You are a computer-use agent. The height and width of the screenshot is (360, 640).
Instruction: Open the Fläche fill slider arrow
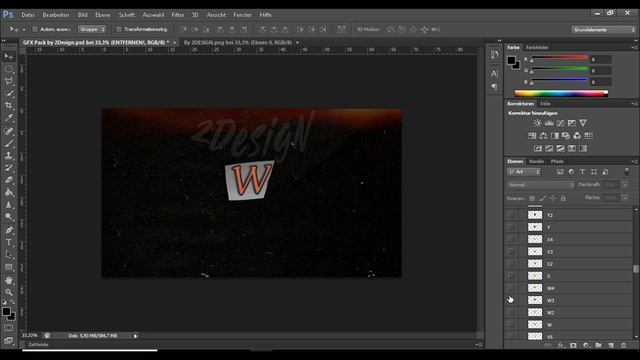pyautogui.click(x=625, y=198)
